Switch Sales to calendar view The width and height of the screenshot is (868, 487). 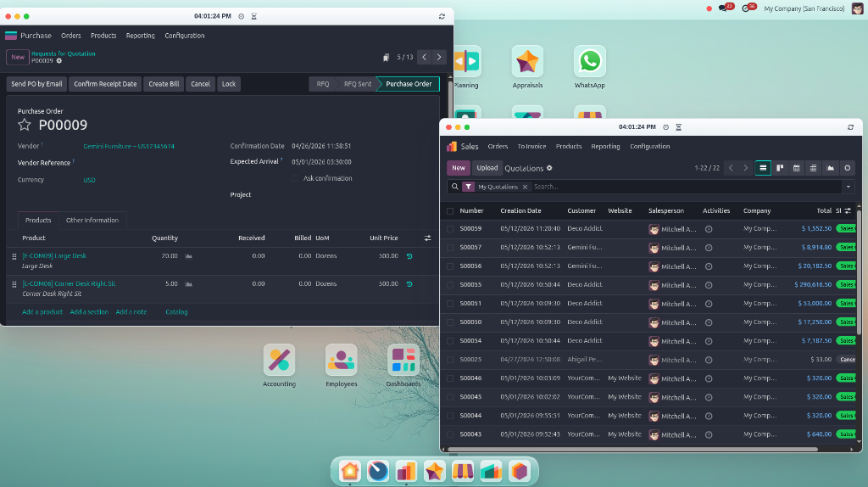click(797, 168)
